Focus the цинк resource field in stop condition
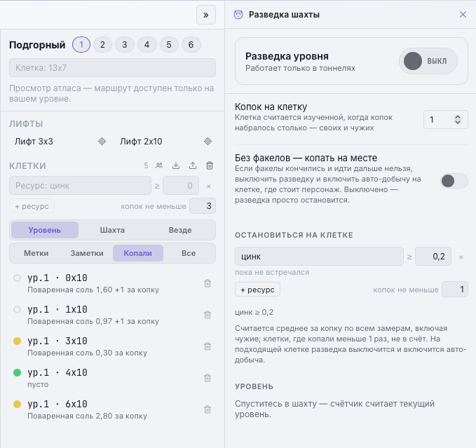The height and width of the screenshot is (448, 476). click(319, 257)
